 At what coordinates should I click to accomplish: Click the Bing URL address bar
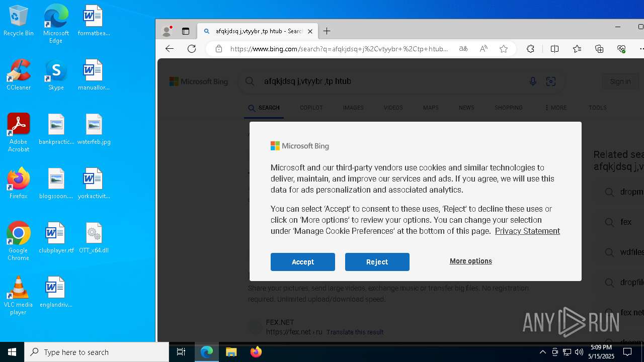tap(339, 49)
